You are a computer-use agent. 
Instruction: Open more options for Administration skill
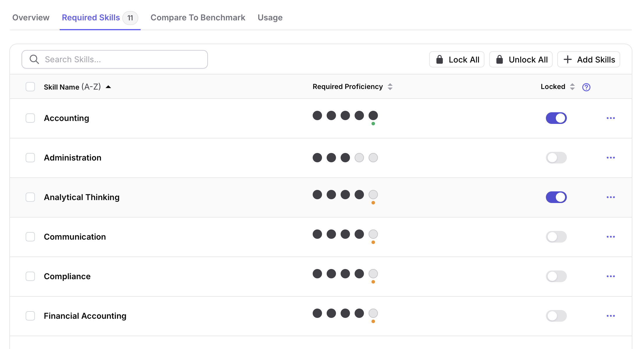click(611, 158)
